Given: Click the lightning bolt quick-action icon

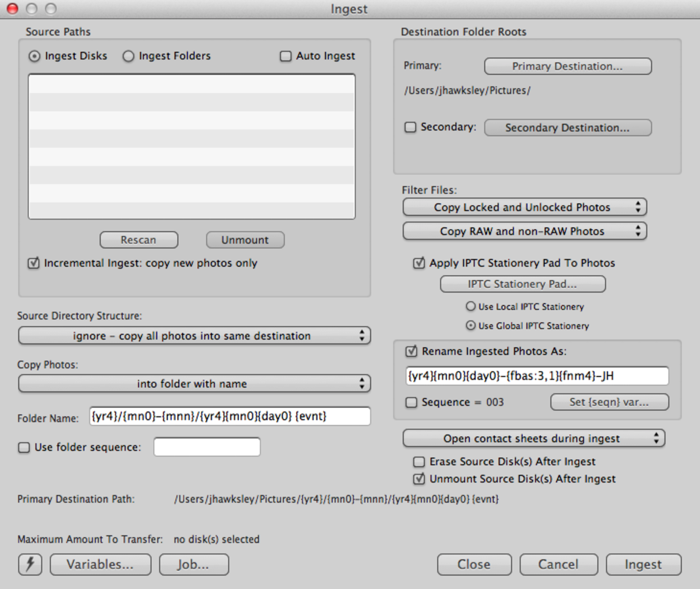Looking at the screenshot, I should tap(30, 564).
